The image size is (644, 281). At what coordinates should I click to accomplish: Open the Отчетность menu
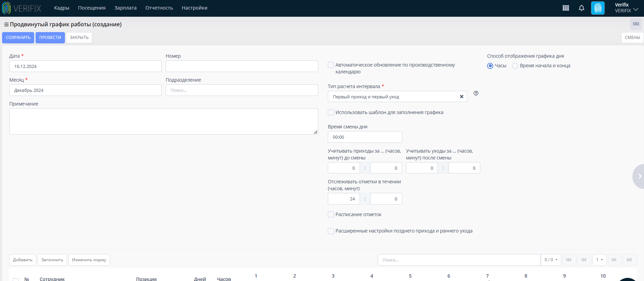(x=159, y=8)
